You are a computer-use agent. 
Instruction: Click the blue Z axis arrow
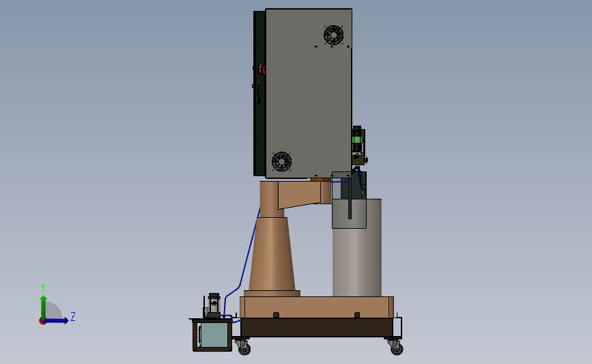click(56, 321)
